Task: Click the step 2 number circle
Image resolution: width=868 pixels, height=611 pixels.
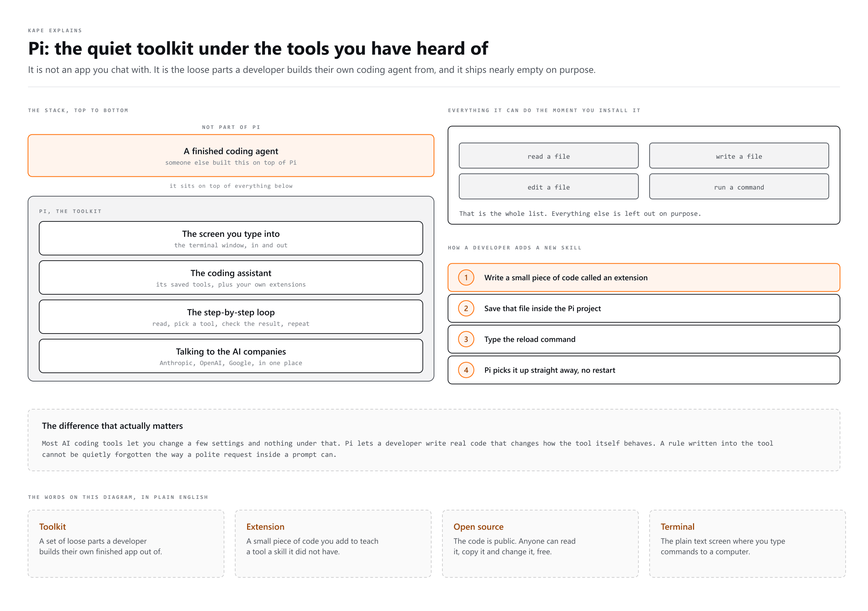Action: (x=466, y=308)
